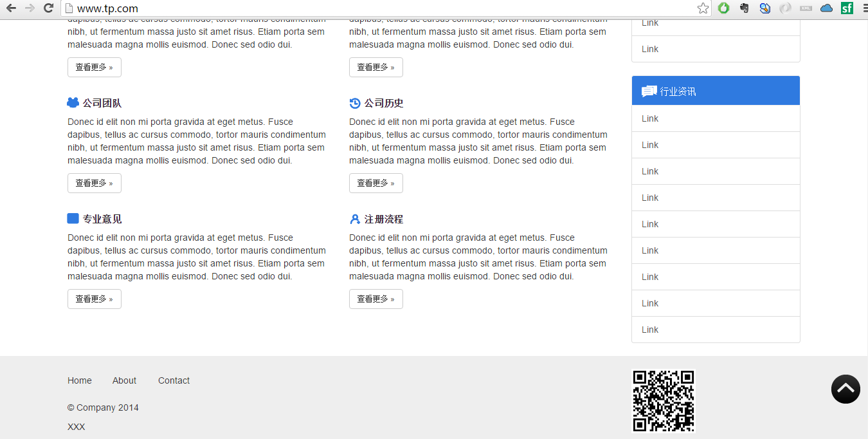Click the cloud extension icon
Image resolution: width=868 pixels, height=439 pixels.
tap(826, 8)
